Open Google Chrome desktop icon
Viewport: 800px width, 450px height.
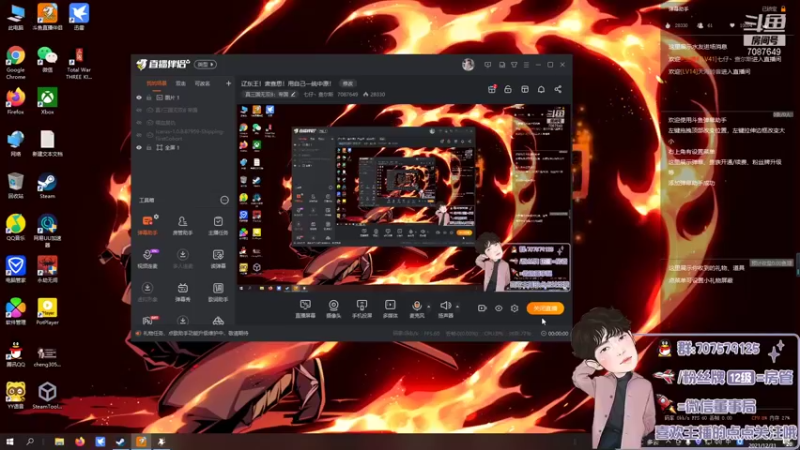(x=16, y=63)
